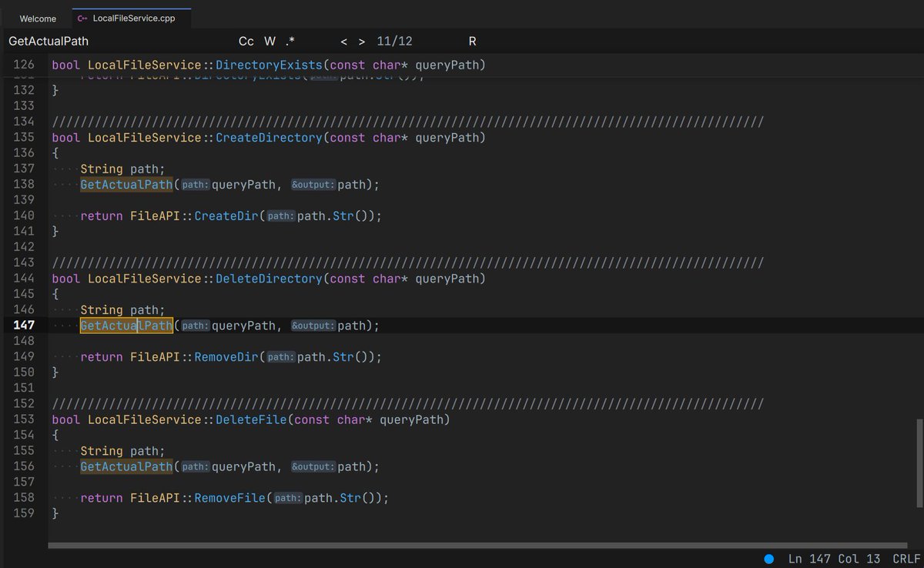924x568 pixels.
Task: Click CreateDir call on line 140
Action: click(226, 216)
